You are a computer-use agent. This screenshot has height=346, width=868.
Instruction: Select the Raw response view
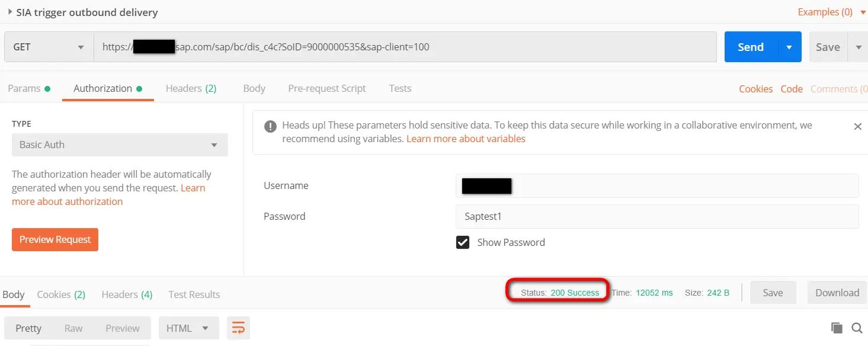[x=73, y=328]
